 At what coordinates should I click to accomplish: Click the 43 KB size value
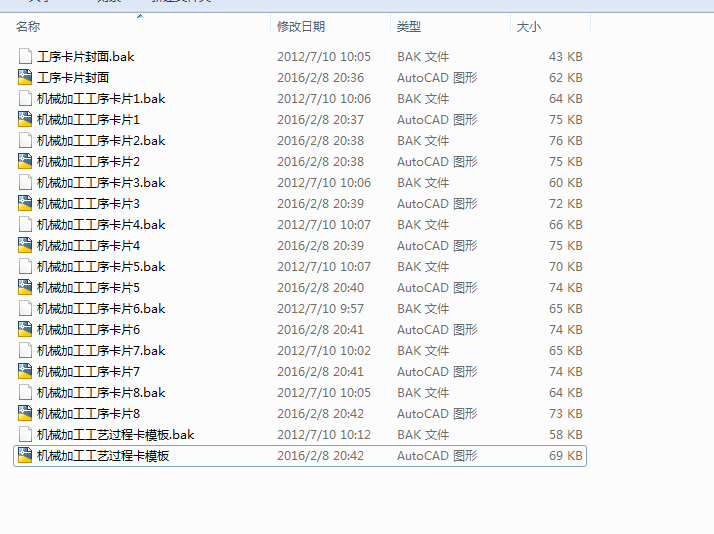(x=566, y=56)
